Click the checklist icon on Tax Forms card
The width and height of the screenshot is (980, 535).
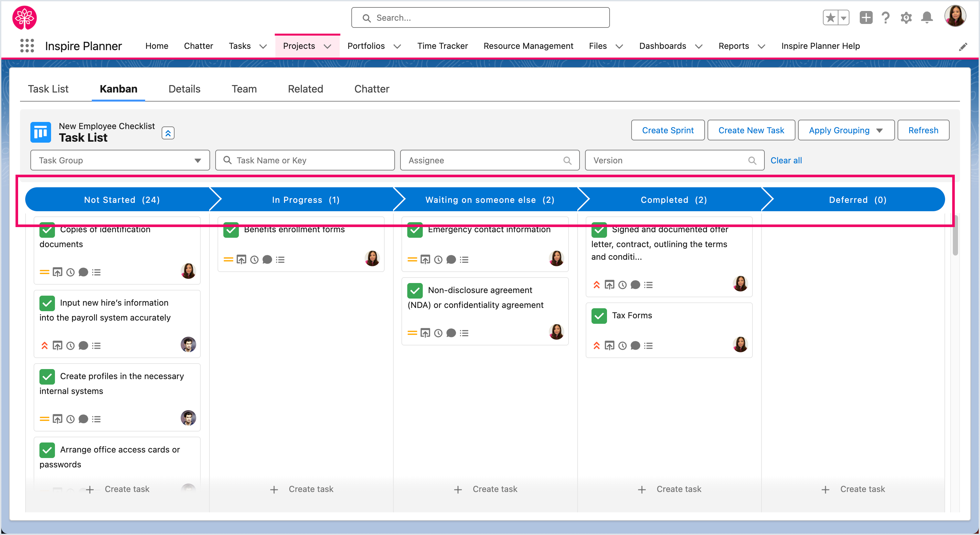coord(648,346)
